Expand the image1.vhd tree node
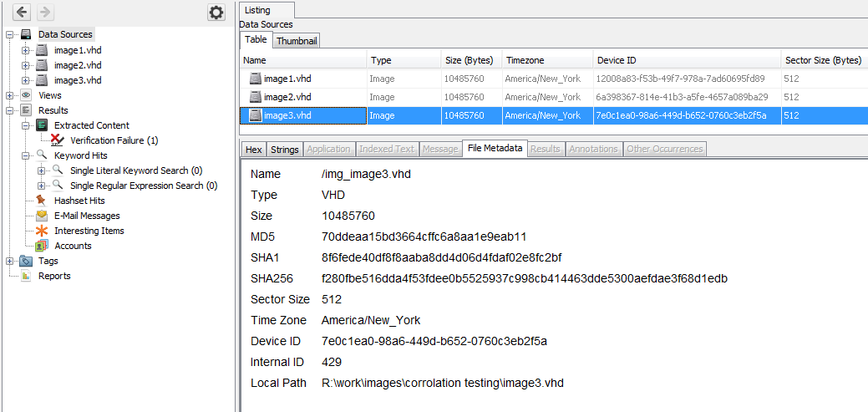868x412 pixels. point(25,50)
